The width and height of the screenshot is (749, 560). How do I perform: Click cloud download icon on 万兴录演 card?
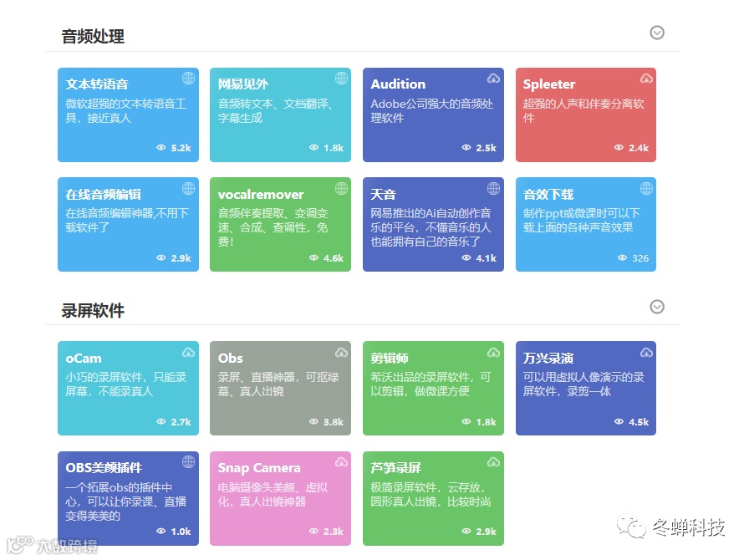(646, 353)
